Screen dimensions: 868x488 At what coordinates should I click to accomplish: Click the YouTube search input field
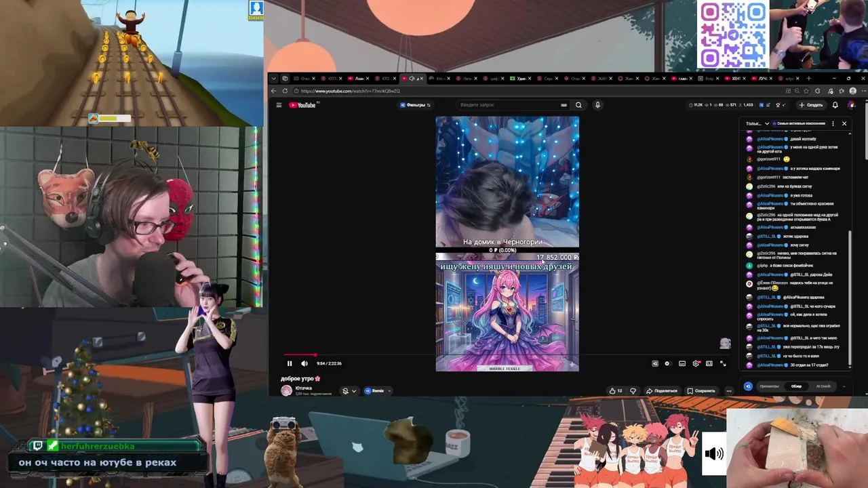click(509, 105)
